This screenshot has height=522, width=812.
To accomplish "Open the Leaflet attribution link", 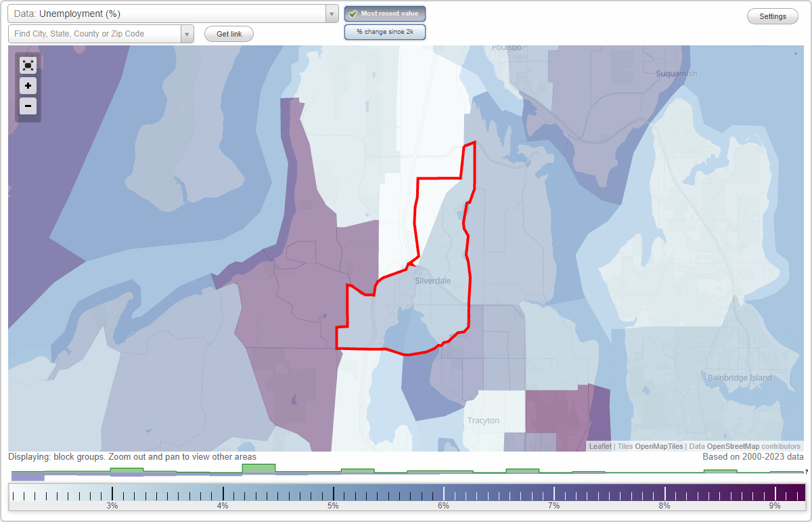I will pyautogui.click(x=600, y=446).
